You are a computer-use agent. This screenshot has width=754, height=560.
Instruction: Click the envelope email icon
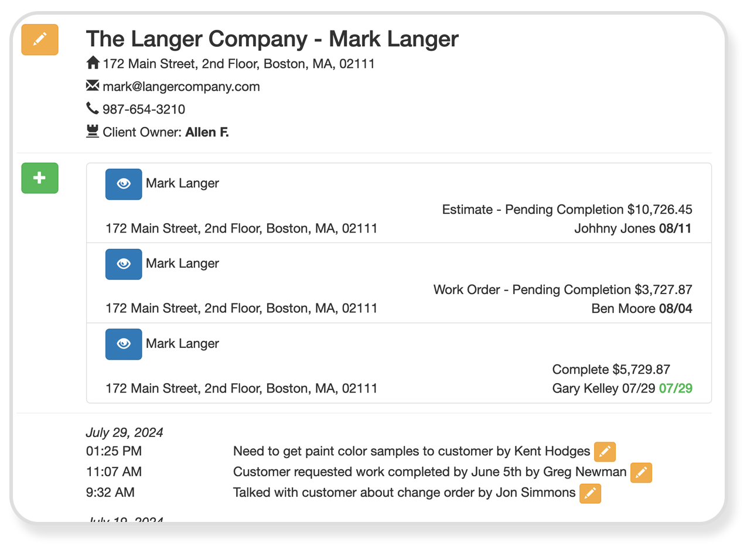[93, 86]
